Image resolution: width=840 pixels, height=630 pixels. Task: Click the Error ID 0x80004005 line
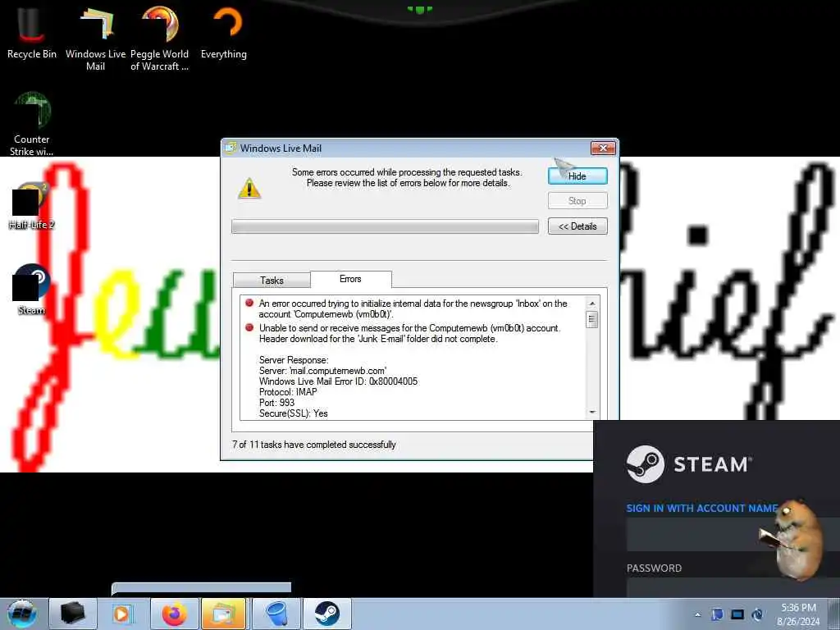tap(338, 381)
